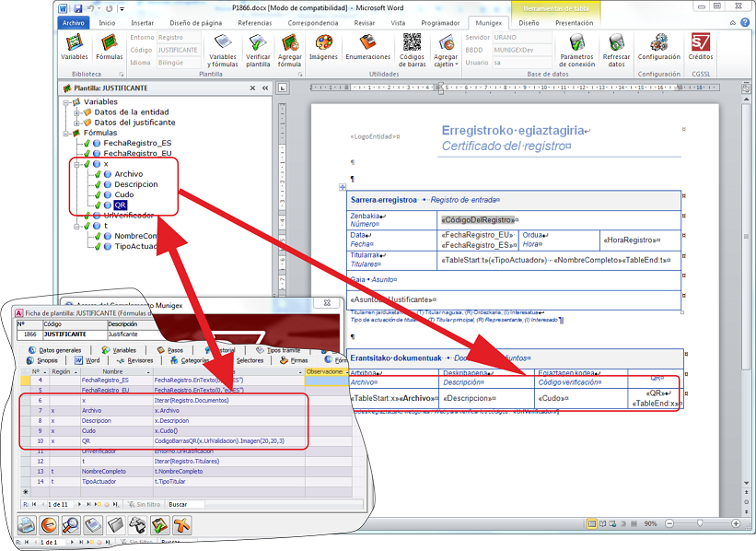This screenshot has height=551, width=756.
Task: Save the document from the quick access toolbar
Action: pyautogui.click(x=77, y=8)
